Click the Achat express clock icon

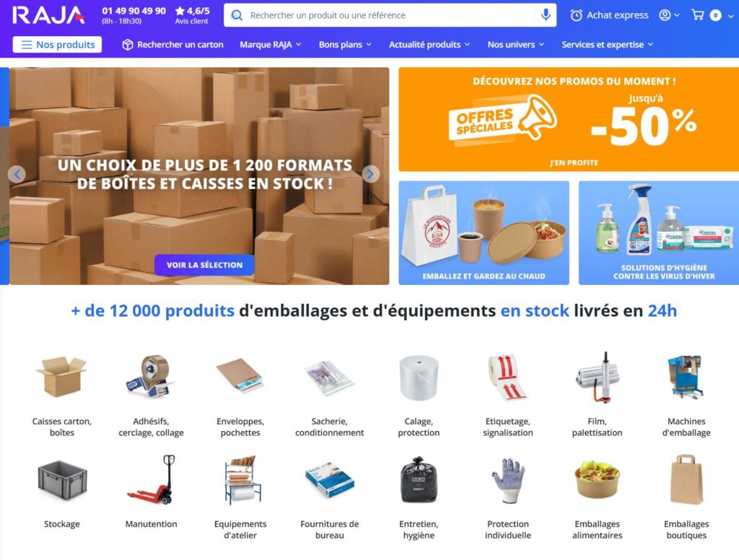pos(576,16)
